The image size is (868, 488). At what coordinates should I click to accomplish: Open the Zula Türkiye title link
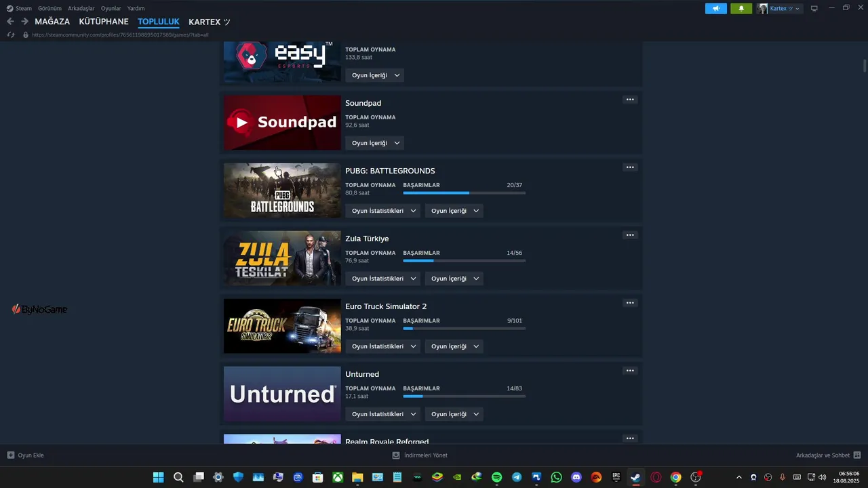[x=367, y=239]
